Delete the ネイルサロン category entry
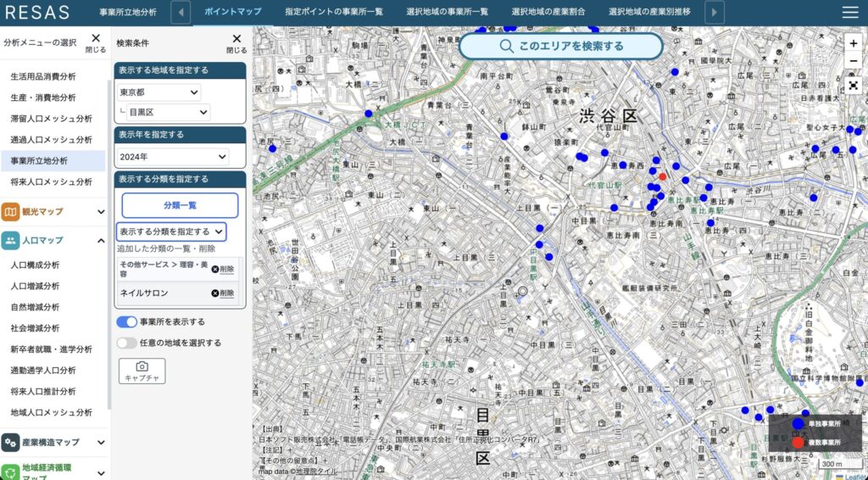868x480 pixels. (223, 293)
